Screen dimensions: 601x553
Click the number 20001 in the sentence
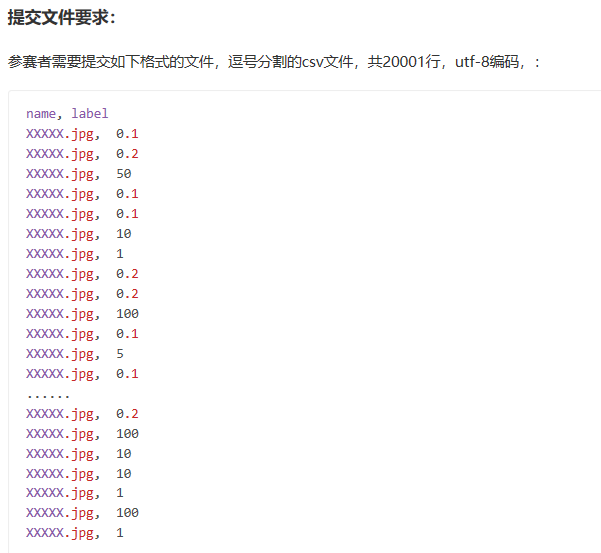click(403, 62)
